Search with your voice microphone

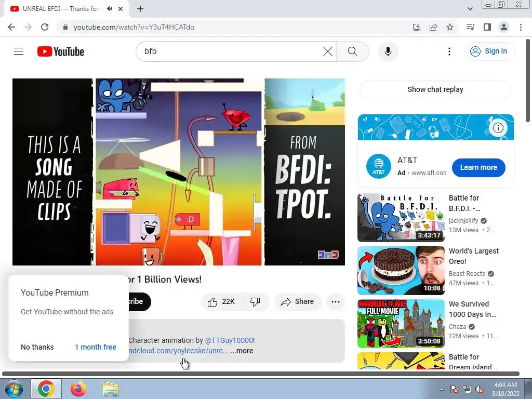388,51
